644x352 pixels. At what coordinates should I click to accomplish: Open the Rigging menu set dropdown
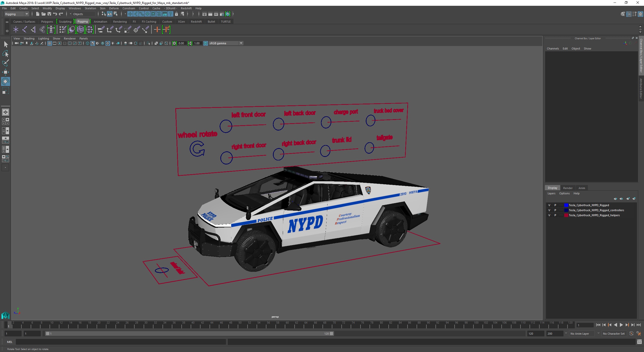(17, 14)
